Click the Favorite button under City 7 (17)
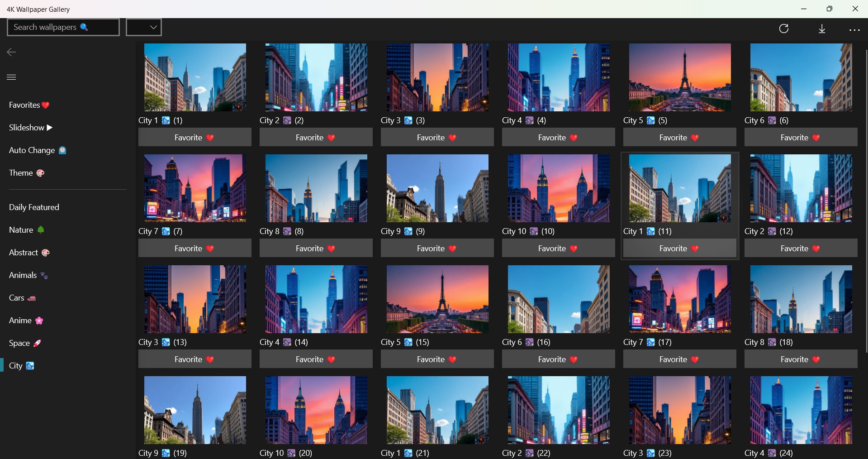The image size is (868, 459). [680, 359]
